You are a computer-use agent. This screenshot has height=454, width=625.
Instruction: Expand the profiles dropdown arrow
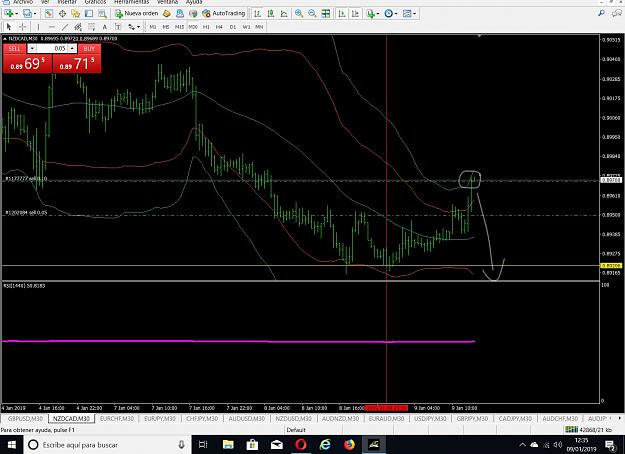(35, 14)
